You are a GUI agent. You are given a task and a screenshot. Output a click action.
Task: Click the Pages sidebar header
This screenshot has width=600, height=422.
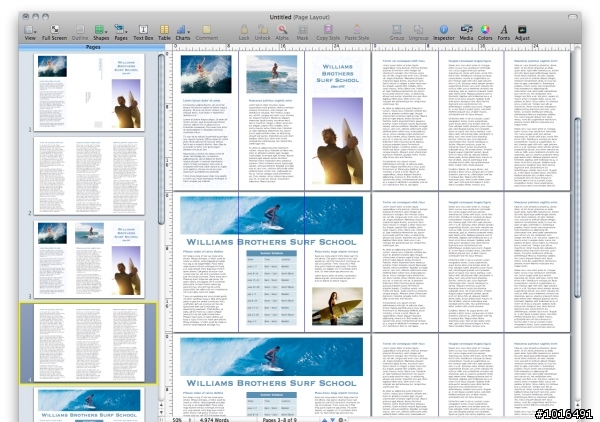click(92, 47)
